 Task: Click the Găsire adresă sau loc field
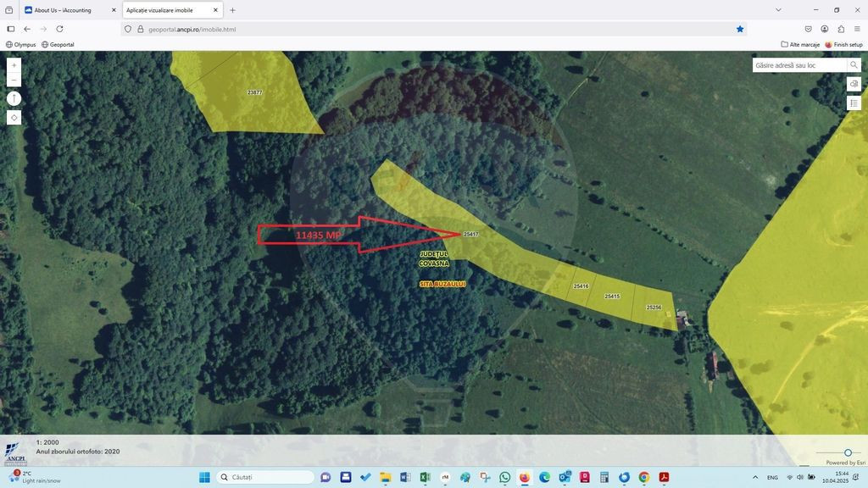pos(798,65)
